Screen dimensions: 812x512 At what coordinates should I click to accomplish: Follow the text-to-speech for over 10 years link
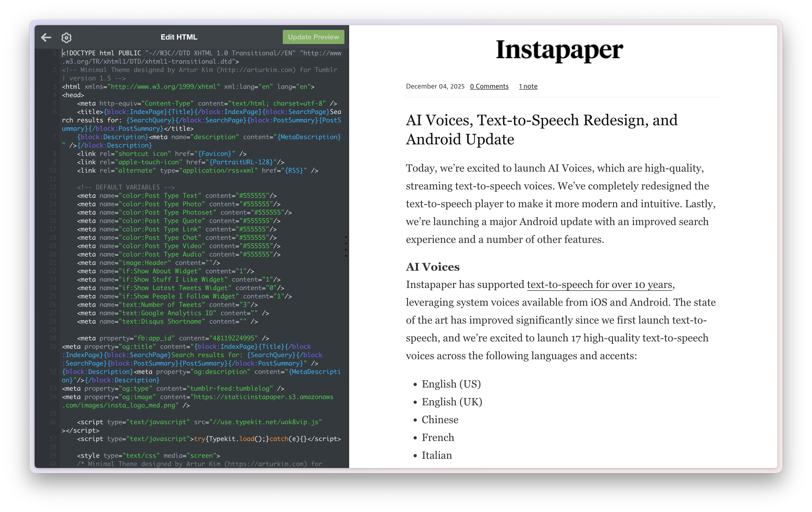(x=599, y=285)
